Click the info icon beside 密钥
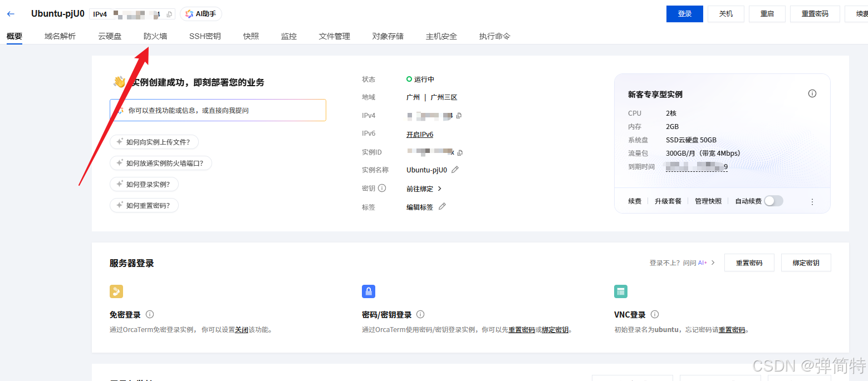Screen dimensions: 868x381 [382, 188]
